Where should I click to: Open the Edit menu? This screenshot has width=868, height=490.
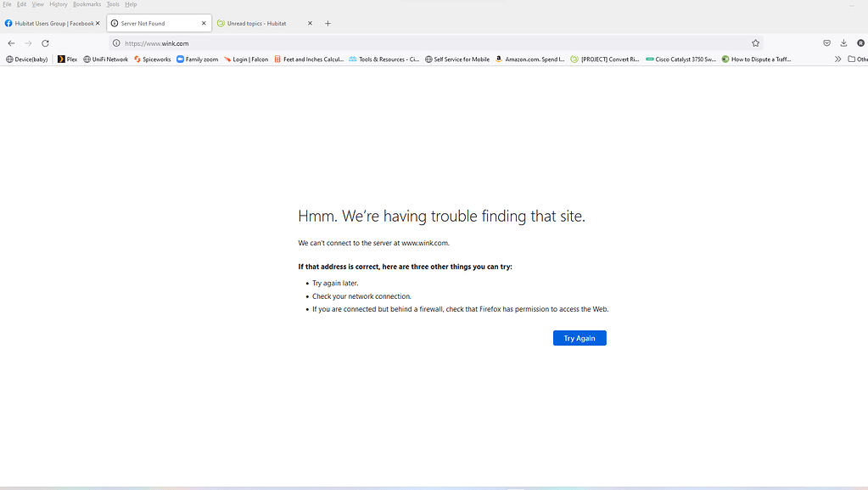click(21, 4)
